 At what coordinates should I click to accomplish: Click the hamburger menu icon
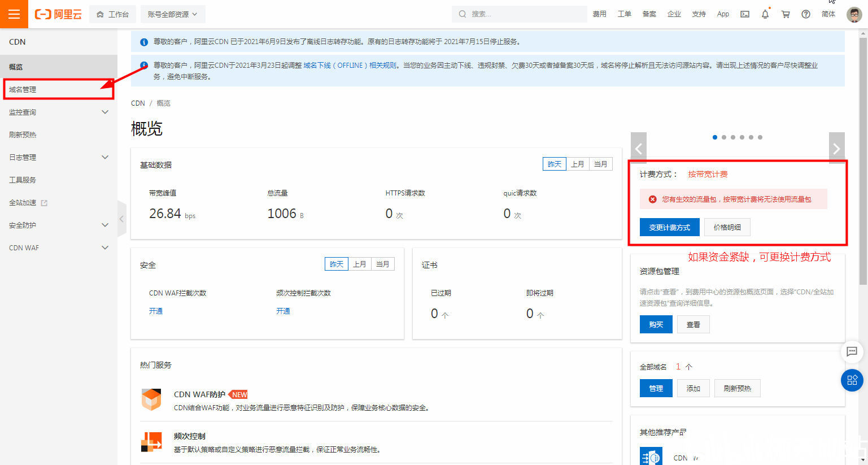14,14
